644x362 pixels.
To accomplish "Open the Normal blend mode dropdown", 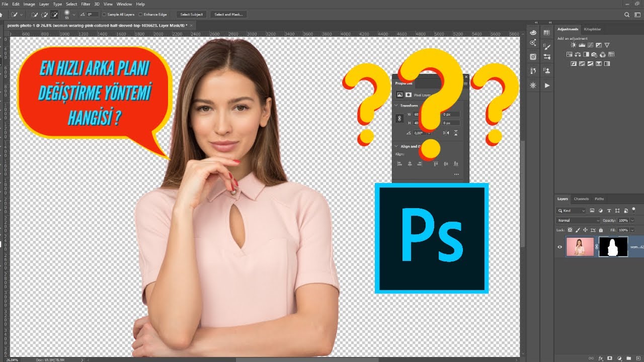I will pos(579,220).
